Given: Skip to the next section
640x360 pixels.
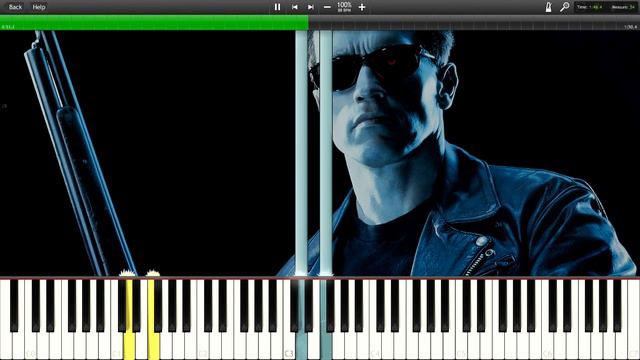Looking at the screenshot, I should click(311, 7).
